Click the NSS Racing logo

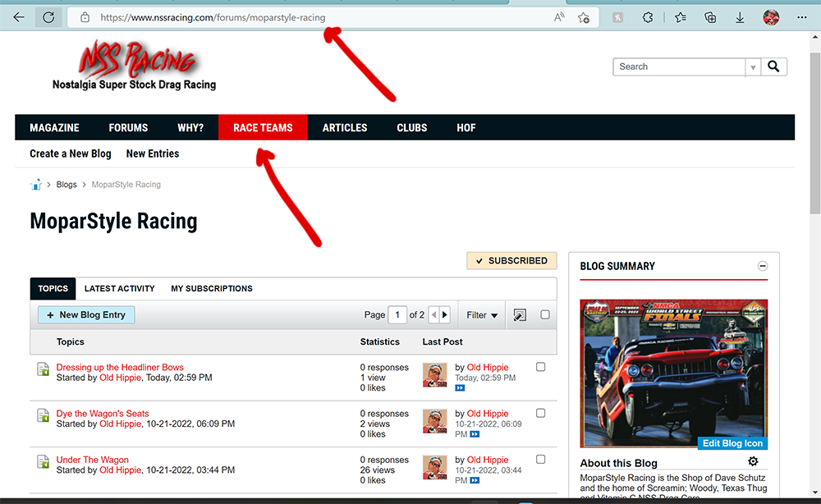134,66
